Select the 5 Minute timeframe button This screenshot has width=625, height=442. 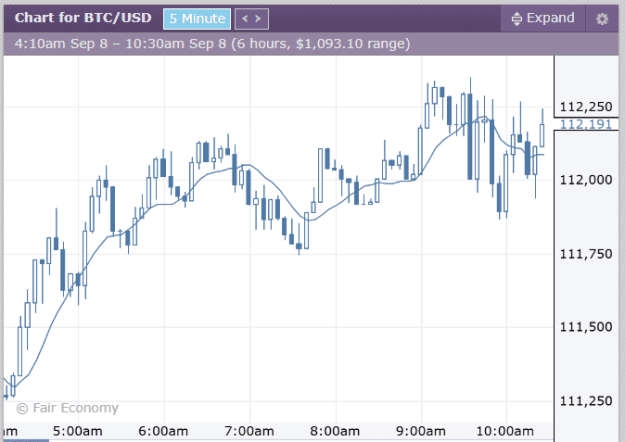pos(197,19)
